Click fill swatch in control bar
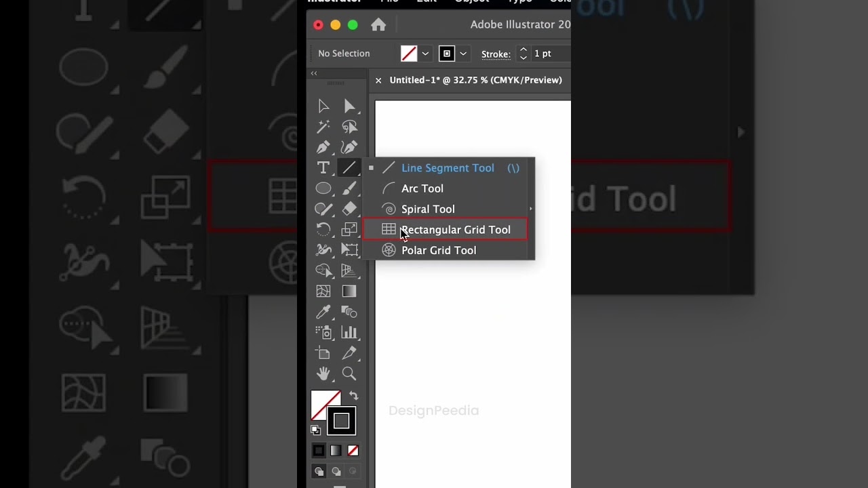 409,54
